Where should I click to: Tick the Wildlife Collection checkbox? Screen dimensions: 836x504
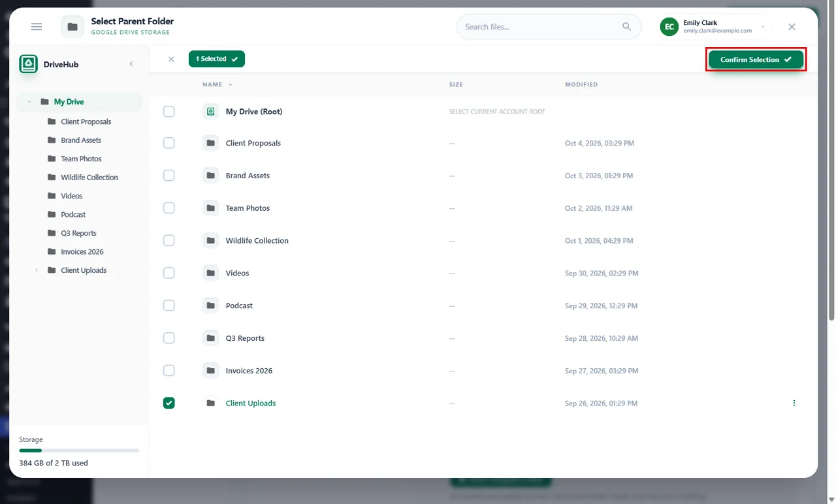169,241
